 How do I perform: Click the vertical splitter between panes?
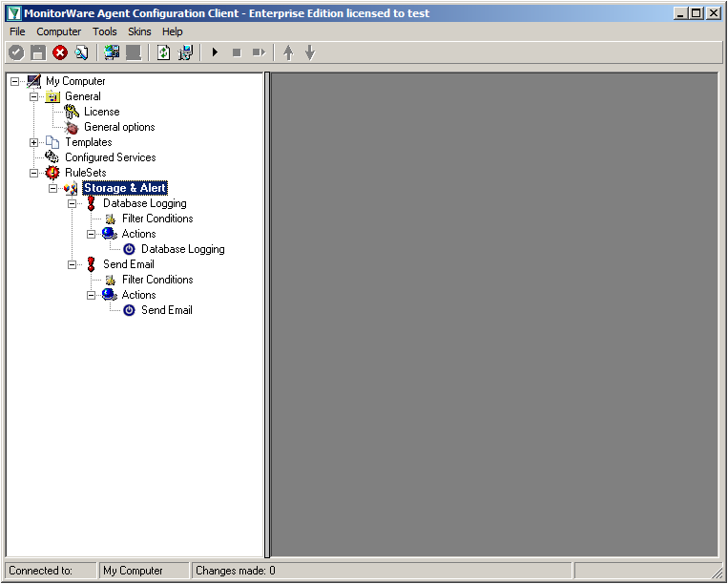click(x=267, y=315)
